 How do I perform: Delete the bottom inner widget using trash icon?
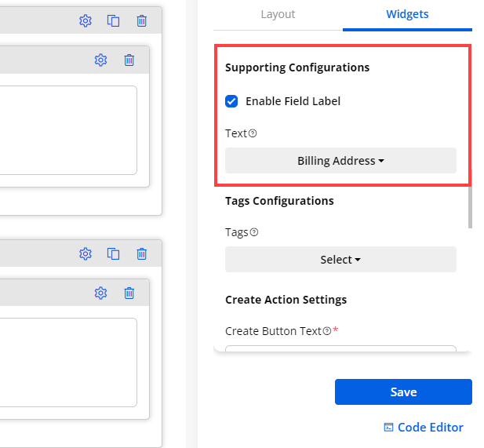(129, 293)
